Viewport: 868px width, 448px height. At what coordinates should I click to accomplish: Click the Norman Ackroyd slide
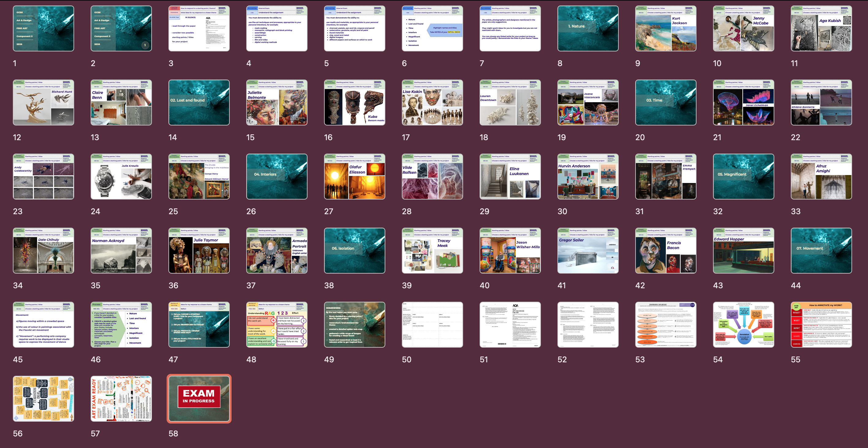tap(121, 251)
